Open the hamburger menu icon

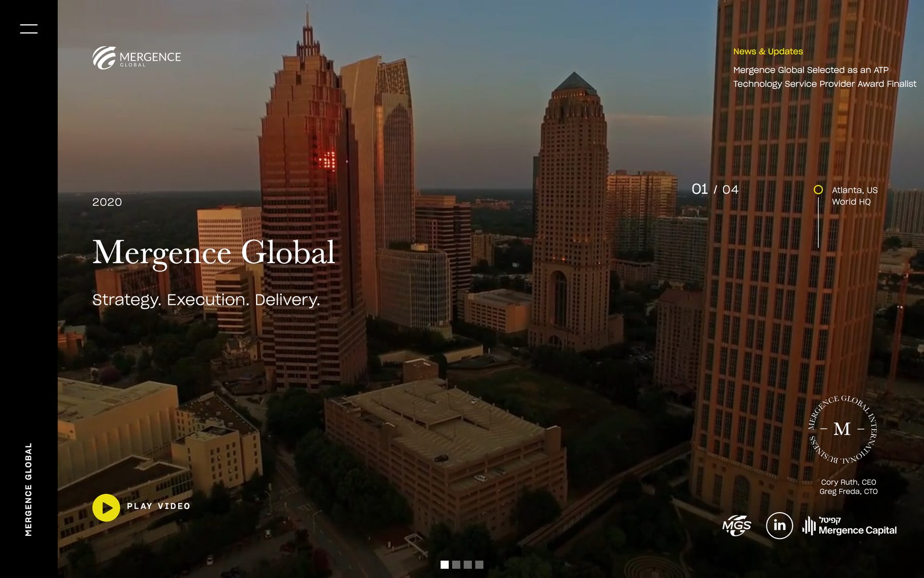29,29
